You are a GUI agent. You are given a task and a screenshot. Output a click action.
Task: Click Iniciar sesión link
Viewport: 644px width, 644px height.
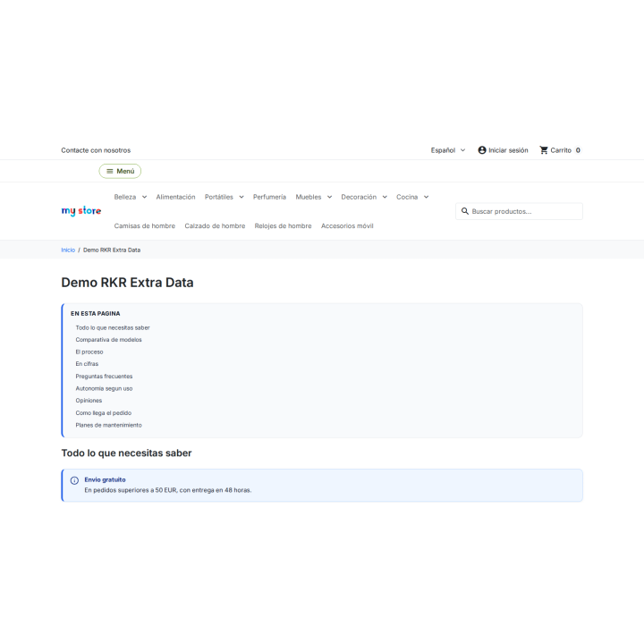tap(503, 150)
